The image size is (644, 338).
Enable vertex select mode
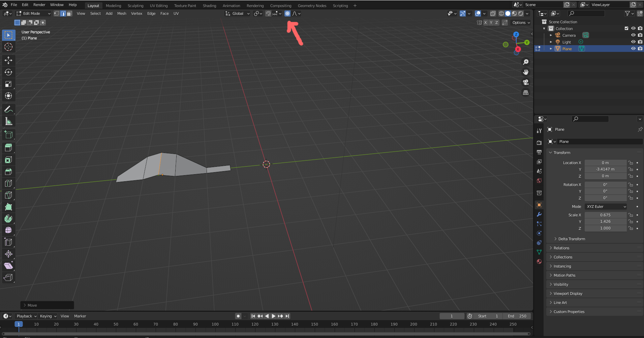(57, 13)
